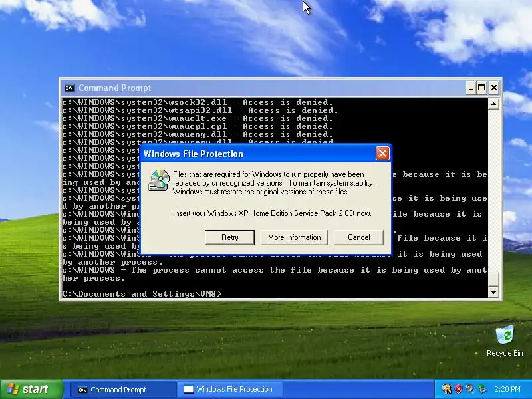
Task: Click the Command Prompt scroll up arrow
Action: [493, 104]
